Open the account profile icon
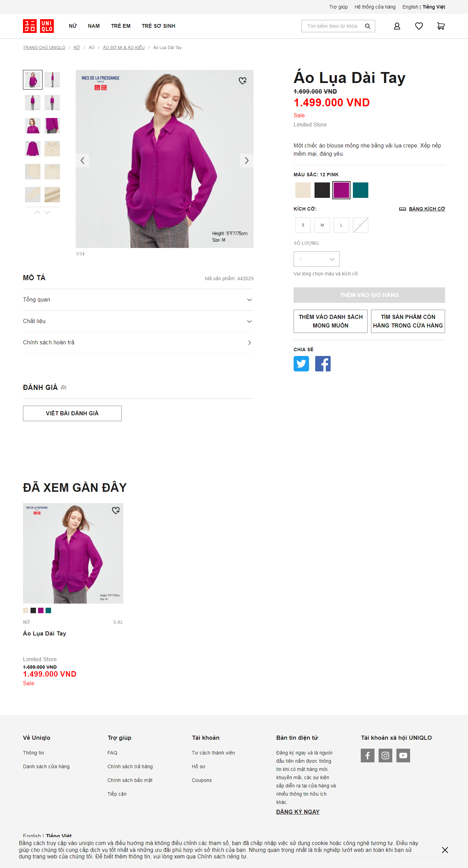 (397, 26)
